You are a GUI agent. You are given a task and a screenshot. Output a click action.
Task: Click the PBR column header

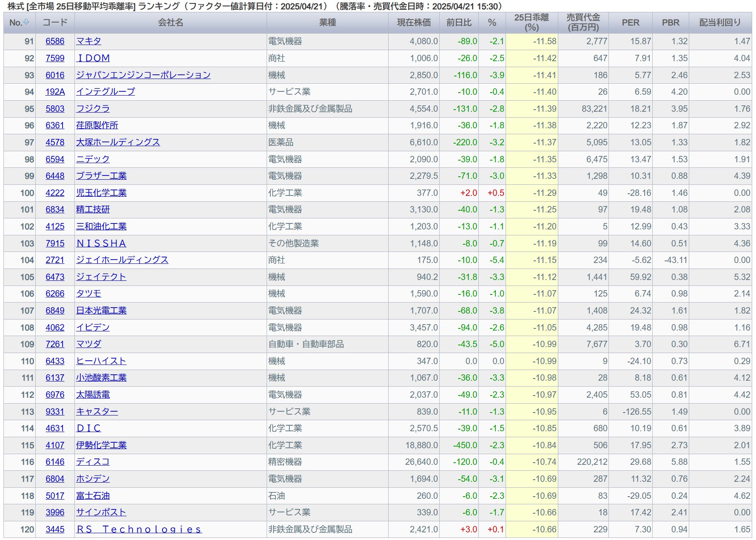[671, 23]
